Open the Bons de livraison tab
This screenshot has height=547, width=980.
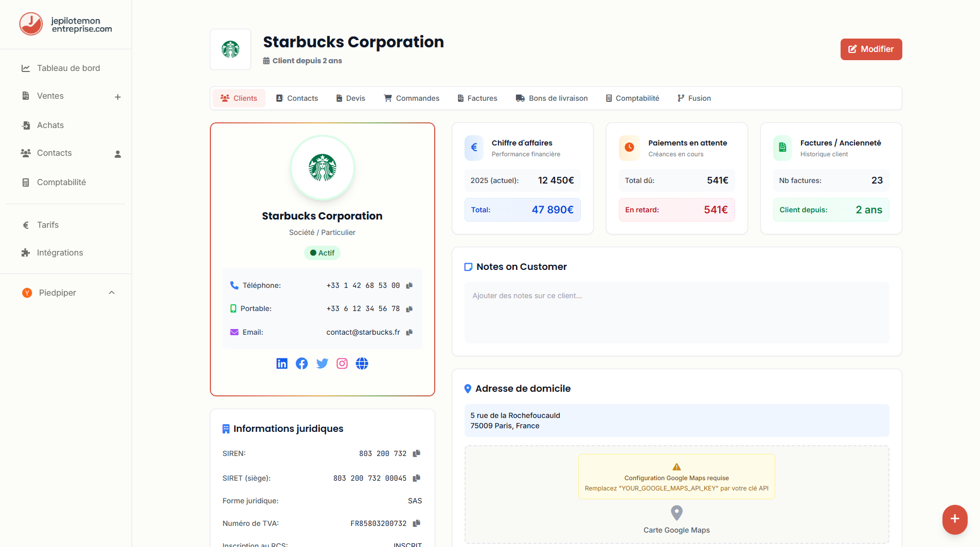click(x=551, y=98)
